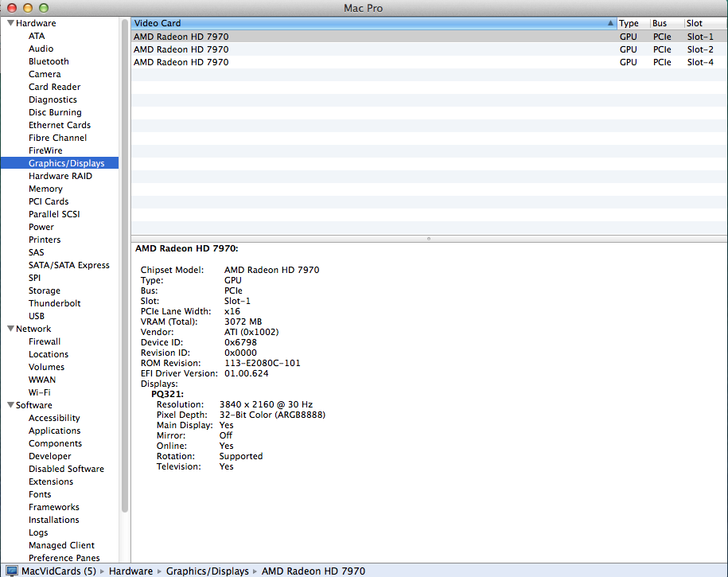This screenshot has width=728, height=577.
Task: Select Graphics/Displays in sidebar
Action: coord(60,163)
